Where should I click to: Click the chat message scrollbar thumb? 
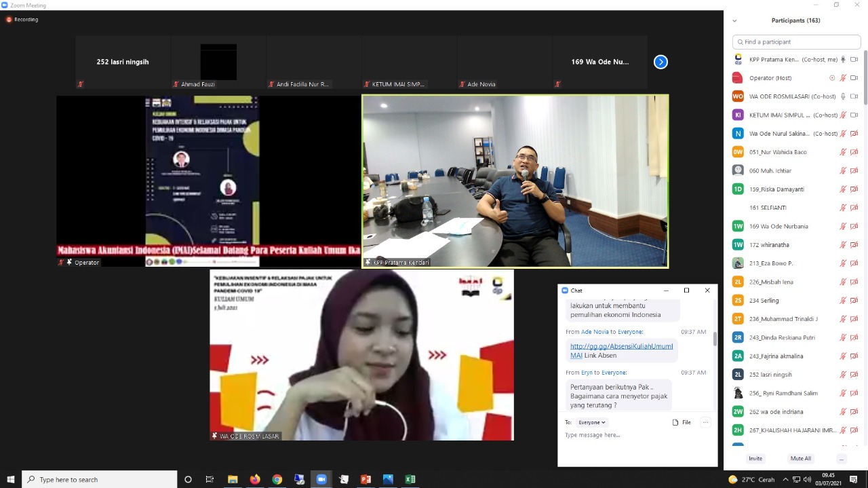coord(714,339)
